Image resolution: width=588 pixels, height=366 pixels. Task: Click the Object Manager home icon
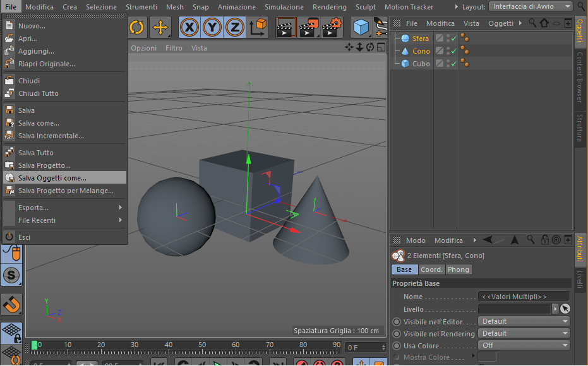[544, 23]
